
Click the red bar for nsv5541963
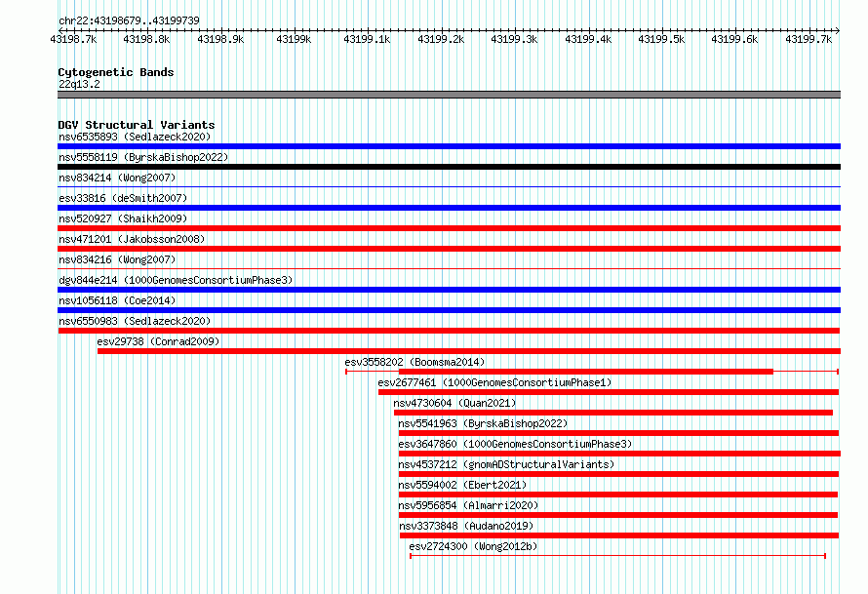click(x=619, y=433)
